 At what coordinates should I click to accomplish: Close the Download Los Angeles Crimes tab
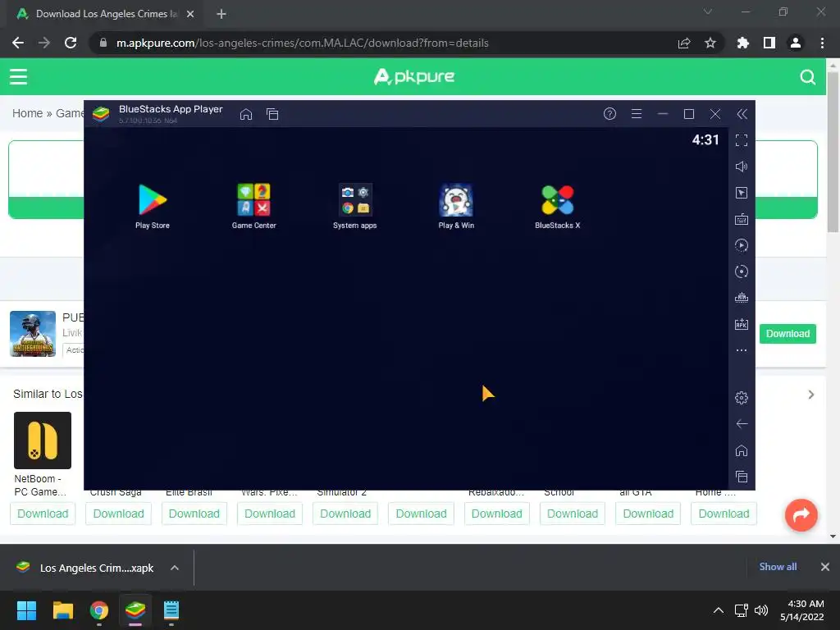(x=190, y=14)
